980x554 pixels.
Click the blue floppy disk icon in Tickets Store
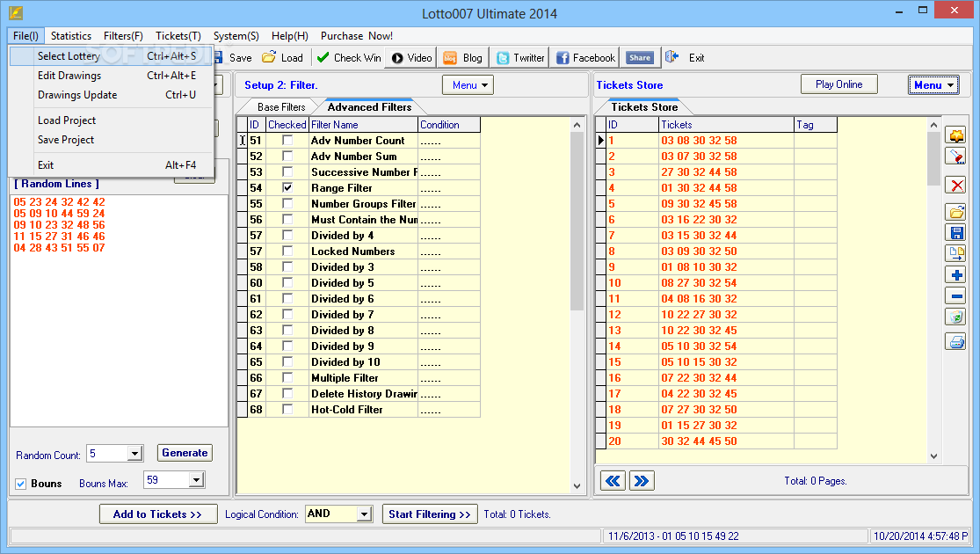[x=955, y=233]
